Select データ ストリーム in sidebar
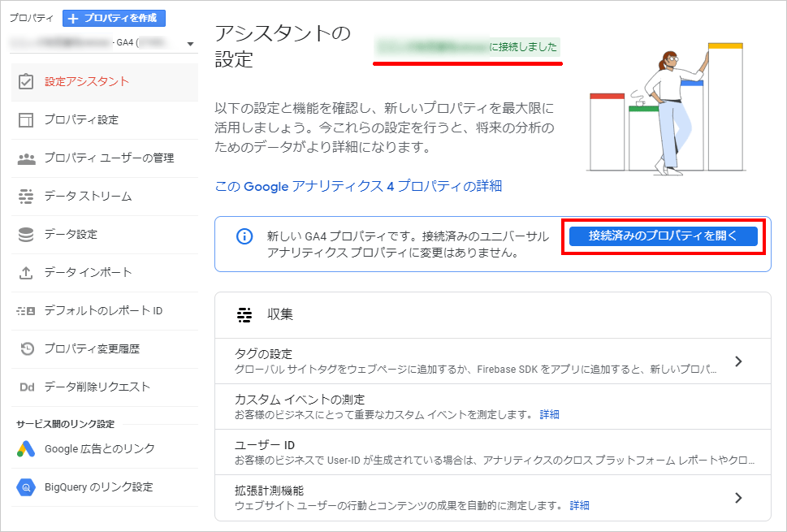 click(105, 197)
